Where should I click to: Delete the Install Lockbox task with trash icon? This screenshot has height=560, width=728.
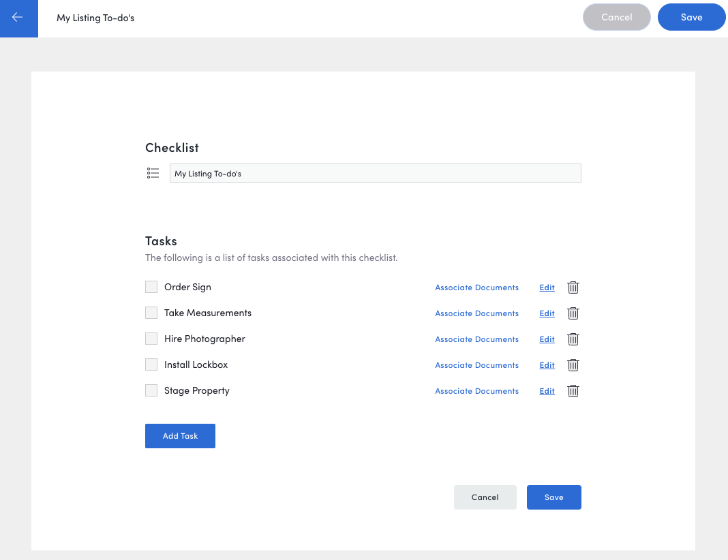coord(573,365)
